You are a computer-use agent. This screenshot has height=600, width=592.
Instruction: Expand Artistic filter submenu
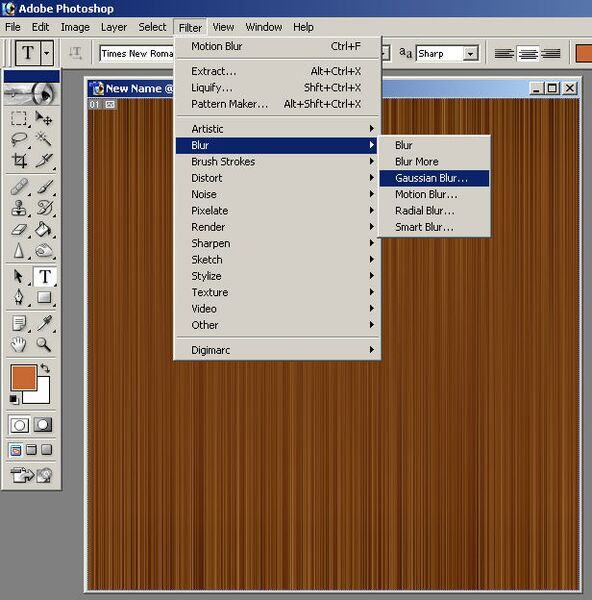277,129
